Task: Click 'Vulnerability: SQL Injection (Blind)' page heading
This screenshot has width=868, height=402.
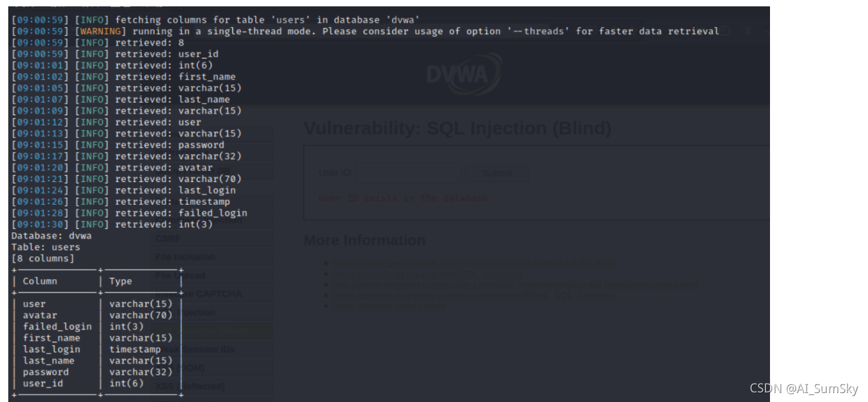Action: tap(458, 128)
